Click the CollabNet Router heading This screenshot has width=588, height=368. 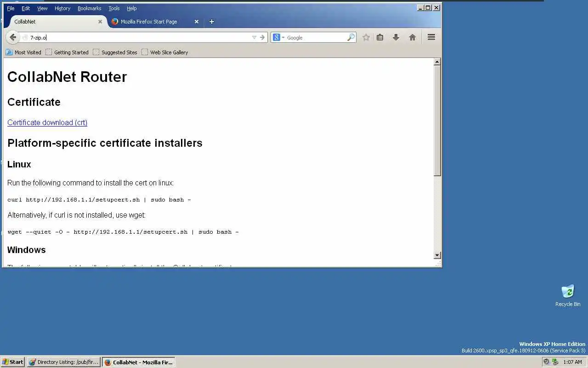[x=67, y=77]
